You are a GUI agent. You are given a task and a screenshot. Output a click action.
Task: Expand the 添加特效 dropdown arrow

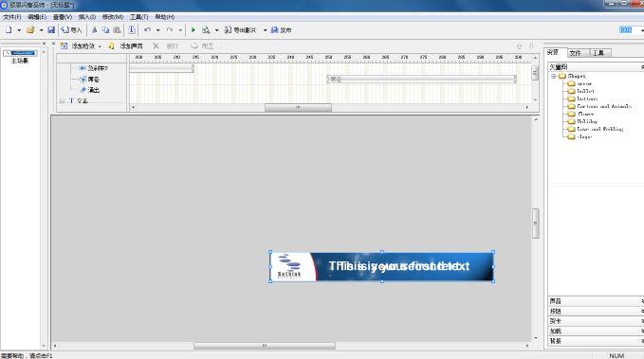tap(100, 46)
